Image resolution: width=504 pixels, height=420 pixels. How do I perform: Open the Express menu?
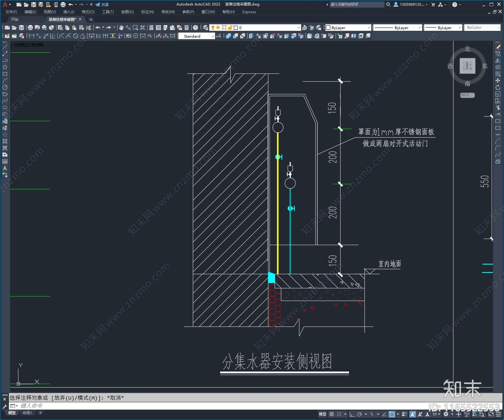tap(249, 12)
